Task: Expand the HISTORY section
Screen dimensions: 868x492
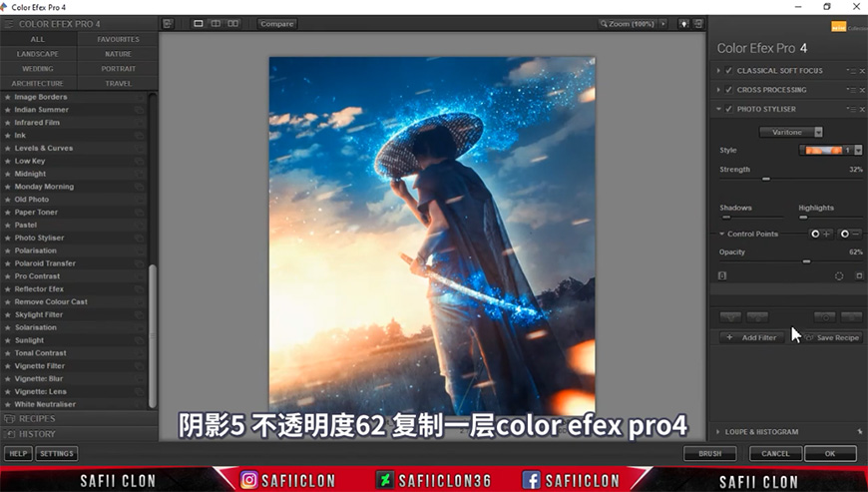Action: coord(79,434)
